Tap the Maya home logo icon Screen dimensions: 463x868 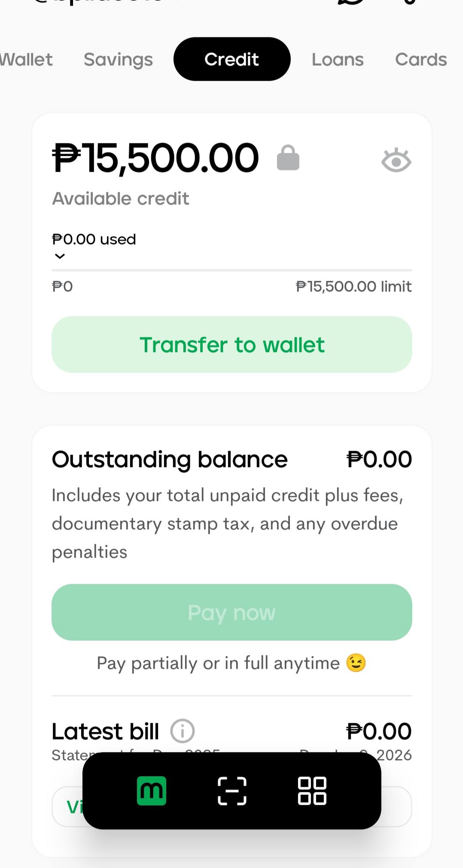pos(151,791)
